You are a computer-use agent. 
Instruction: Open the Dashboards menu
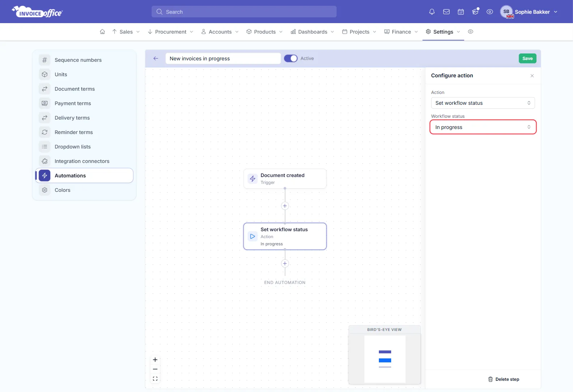312,32
